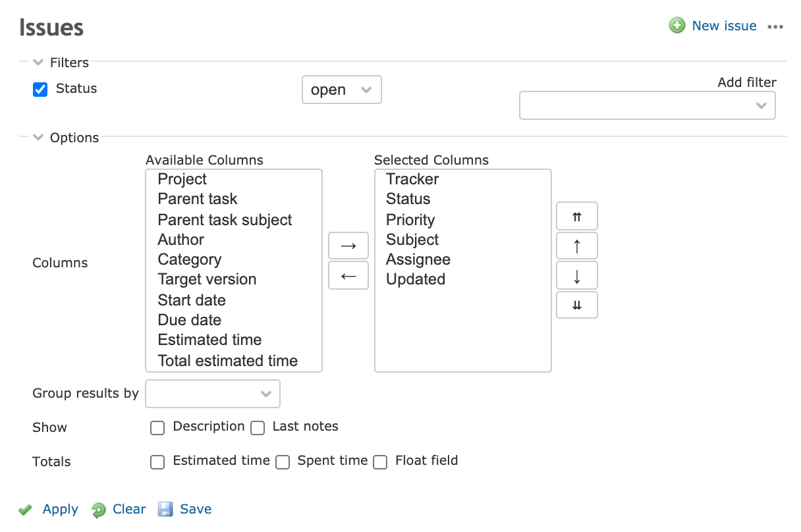Add column using right arrow button

348,246
